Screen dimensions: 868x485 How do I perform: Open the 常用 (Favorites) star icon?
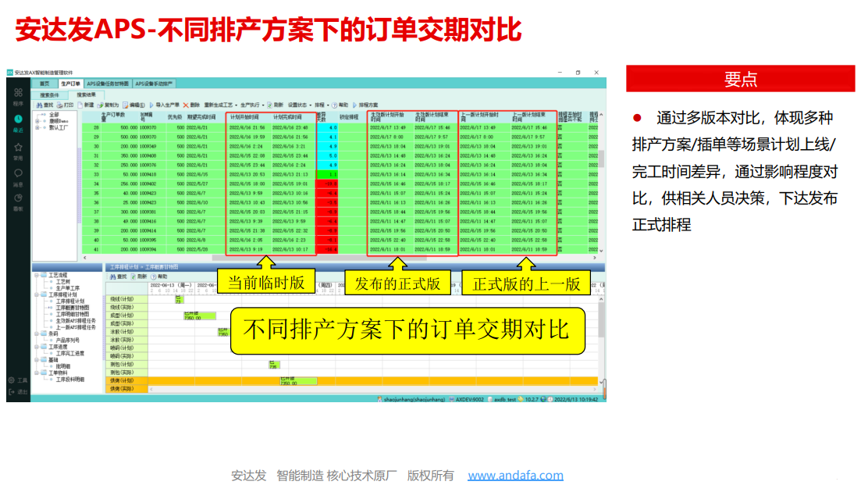18,148
